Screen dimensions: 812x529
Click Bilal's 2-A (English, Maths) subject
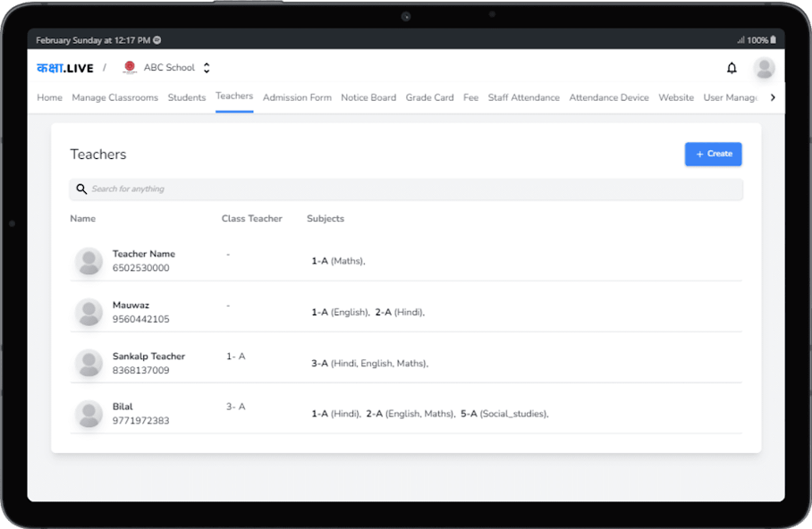tap(410, 414)
